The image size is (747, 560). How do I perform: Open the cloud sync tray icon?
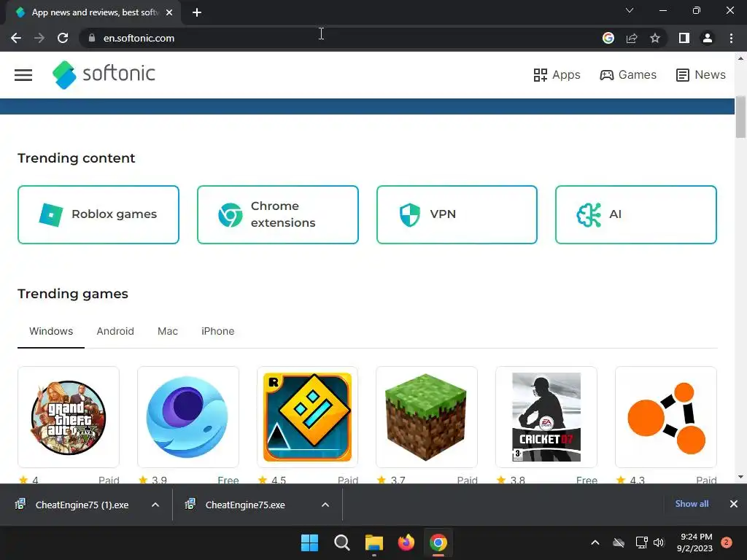pyautogui.click(x=619, y=542)
